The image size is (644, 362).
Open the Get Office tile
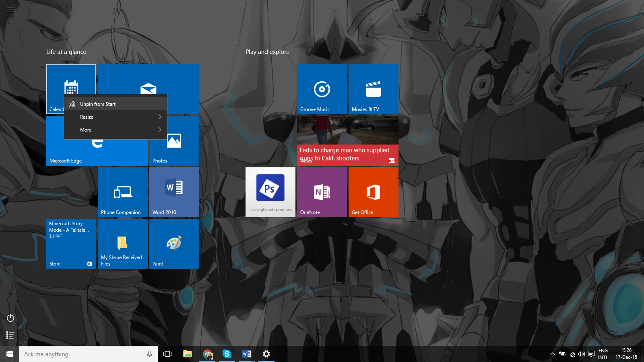(x=374, y=192)
